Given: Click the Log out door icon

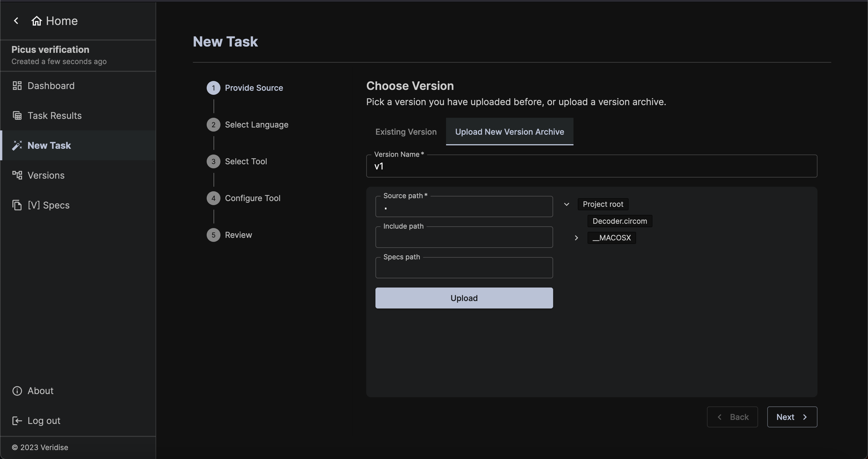Looking at the screenshot, I should [17, 421].
